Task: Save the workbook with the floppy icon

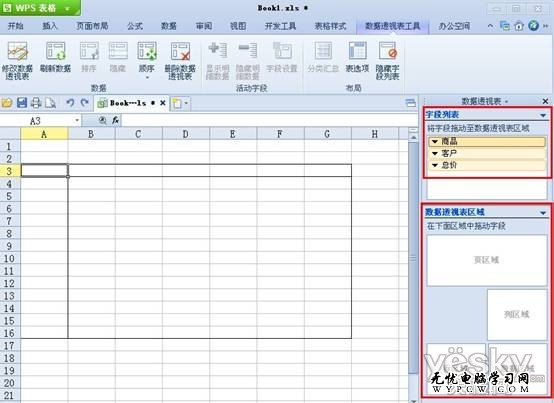Action: pyautogui.click(x=22, y=103)
